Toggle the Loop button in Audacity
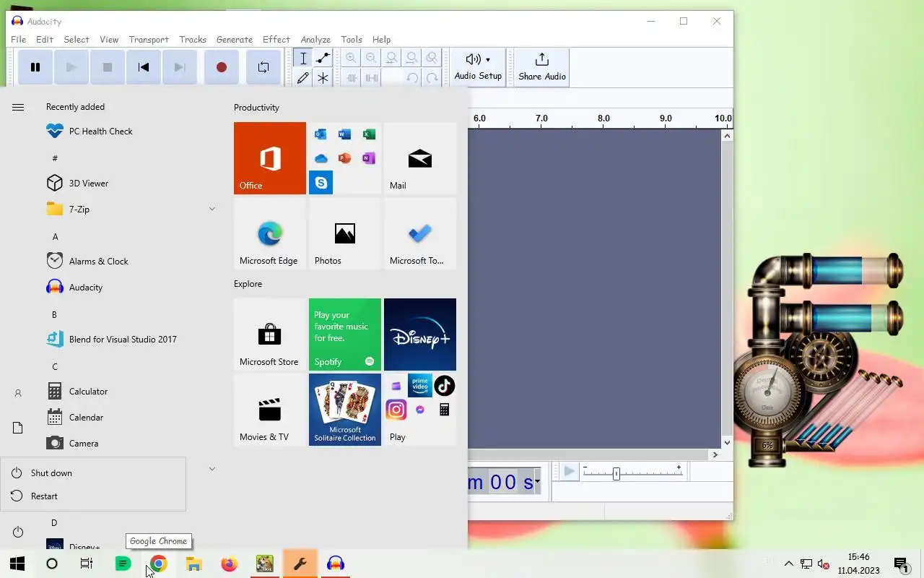Image resolution: width=924 pixels, height=578 pixels. coord(263,67)
